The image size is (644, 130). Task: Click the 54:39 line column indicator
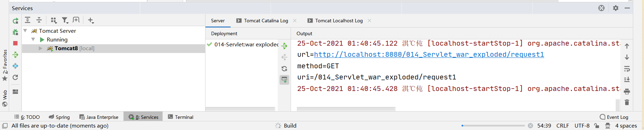pos(544,126)
